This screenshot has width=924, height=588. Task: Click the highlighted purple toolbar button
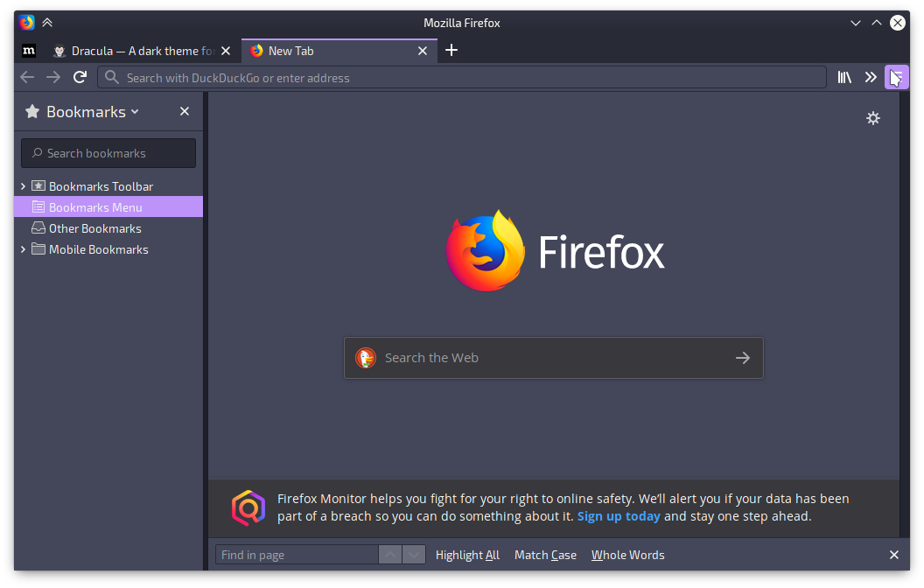[896, 77]
